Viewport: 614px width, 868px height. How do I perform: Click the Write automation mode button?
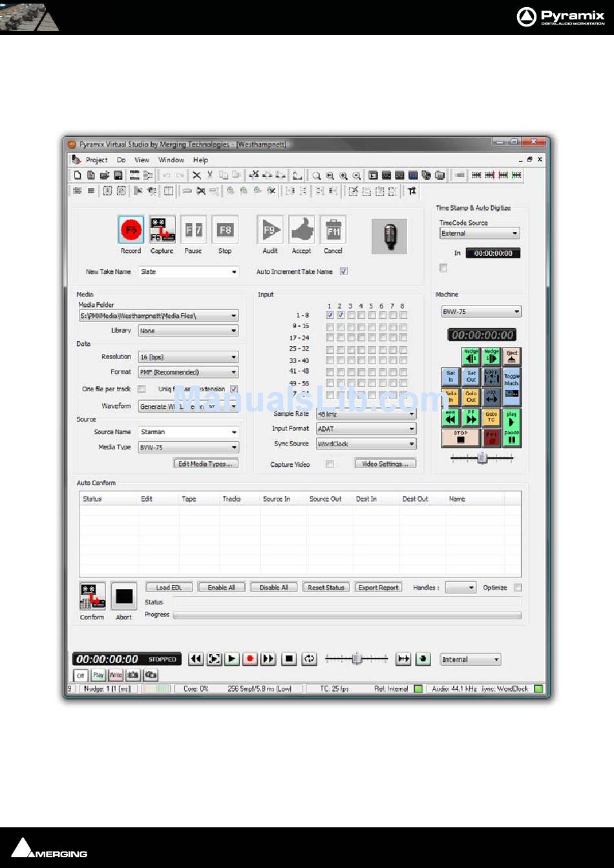coord(116,675)
